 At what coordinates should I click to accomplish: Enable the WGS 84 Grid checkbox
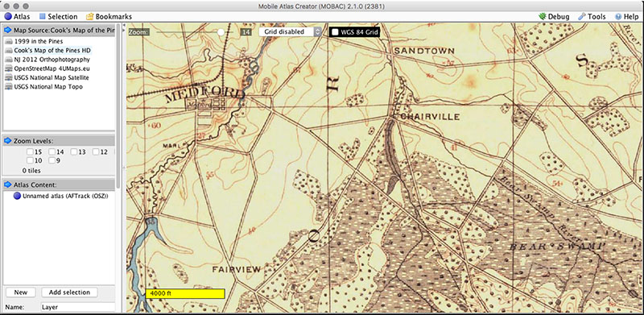click(335, 32)
